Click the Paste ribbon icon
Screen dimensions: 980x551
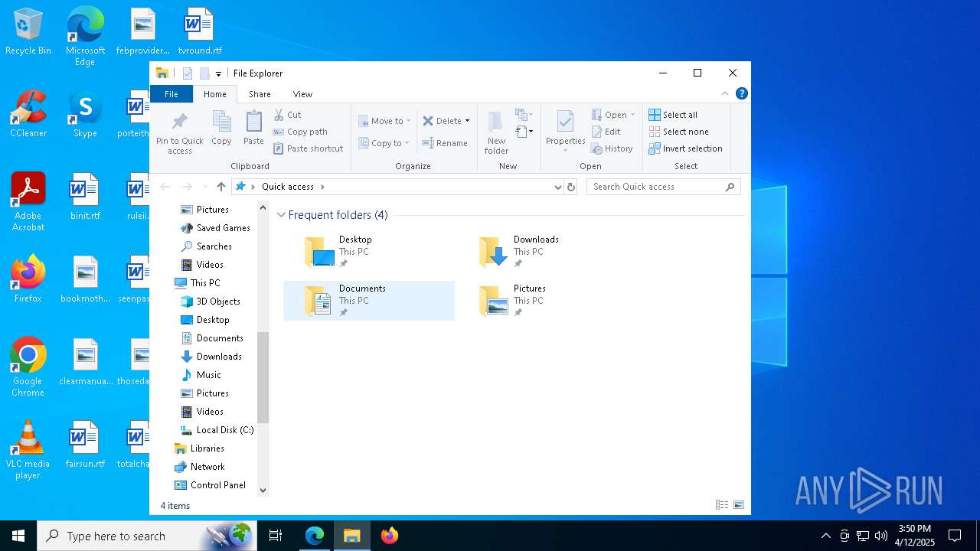pyautogui.click(x=253, y=128)
